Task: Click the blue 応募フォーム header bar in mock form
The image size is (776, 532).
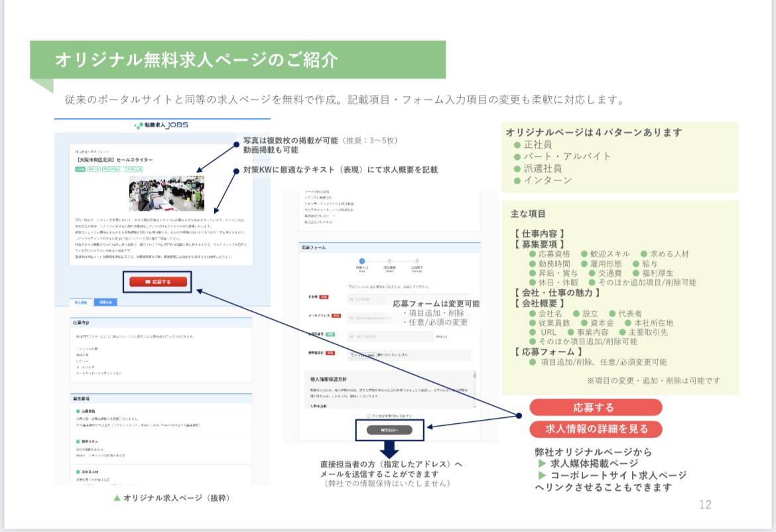Action: pos(389,247)
